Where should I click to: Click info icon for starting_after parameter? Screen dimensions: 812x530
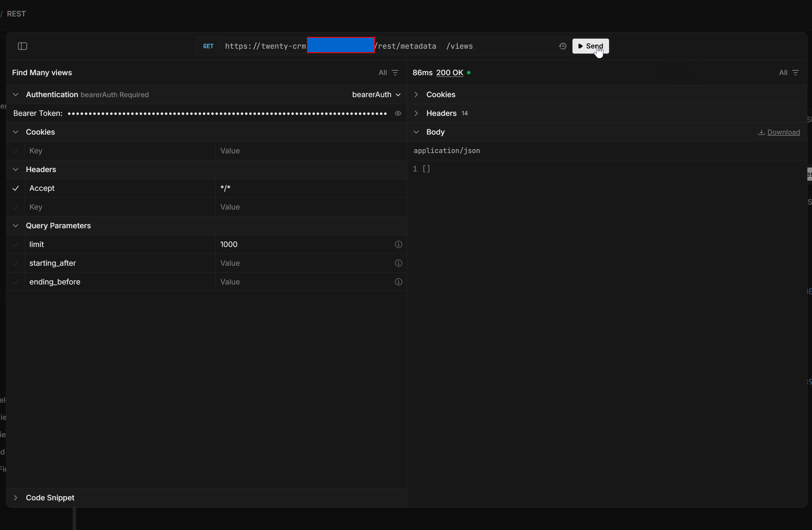[x=398, y=263]
